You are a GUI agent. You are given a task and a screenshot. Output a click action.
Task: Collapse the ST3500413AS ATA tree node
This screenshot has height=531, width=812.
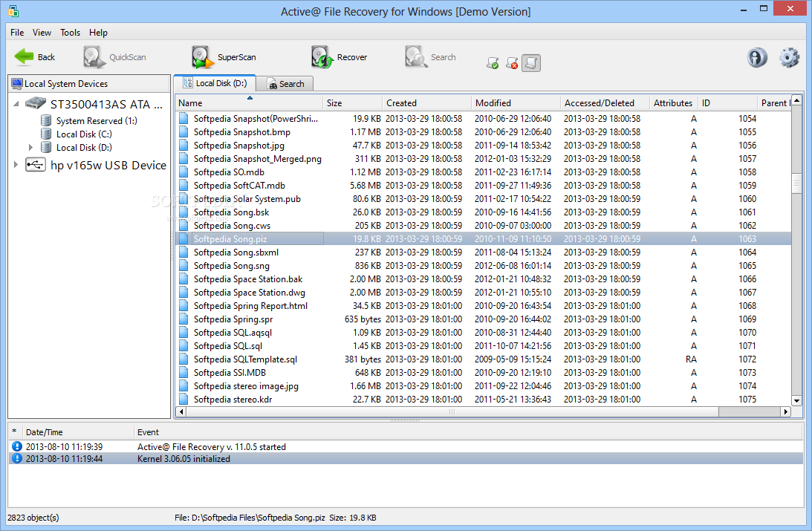pos(16,104)
